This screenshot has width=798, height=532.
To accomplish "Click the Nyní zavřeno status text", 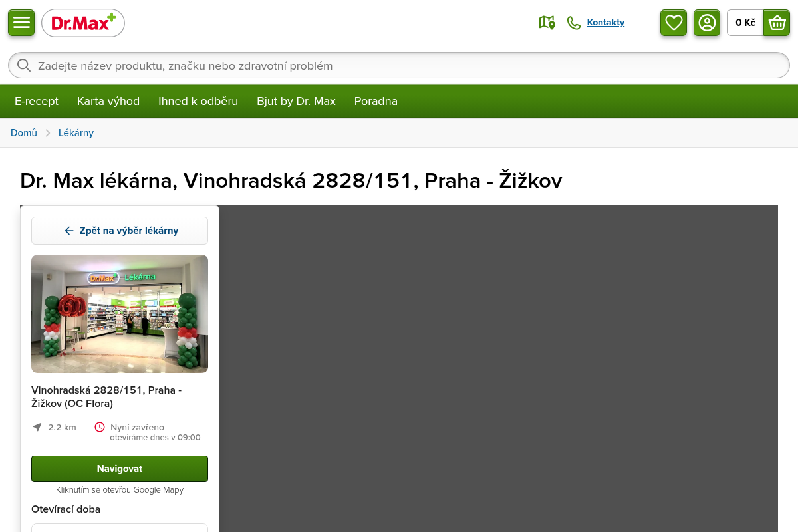I will coord(137,427).
